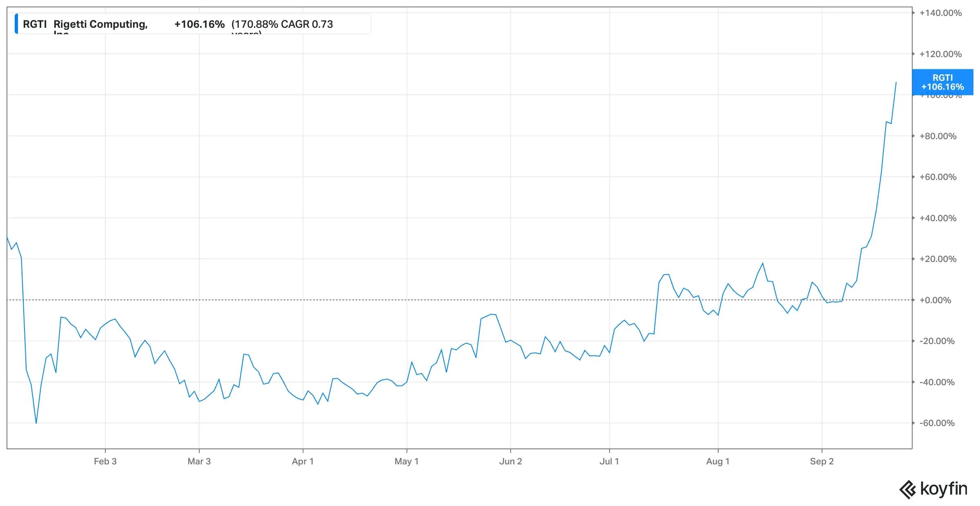Click the Apr 1 date label
The height and width of the screenshot is (506, 980).
click(303, 462)
